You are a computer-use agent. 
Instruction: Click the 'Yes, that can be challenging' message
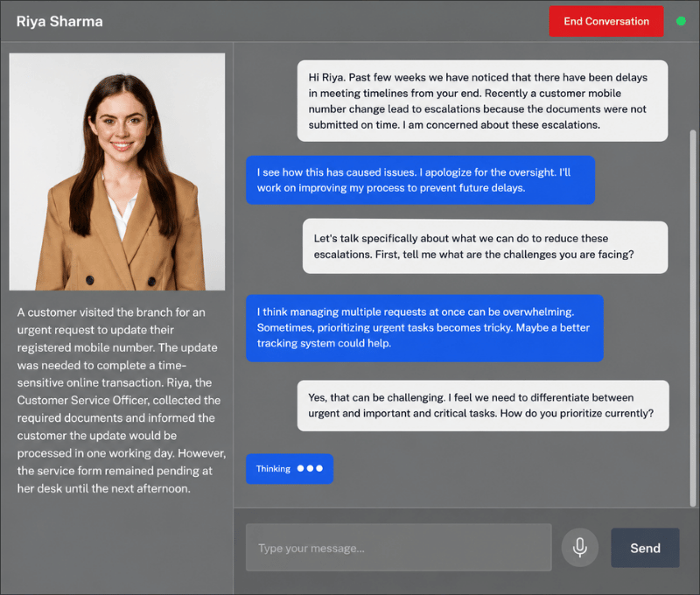tap(483, 405)
